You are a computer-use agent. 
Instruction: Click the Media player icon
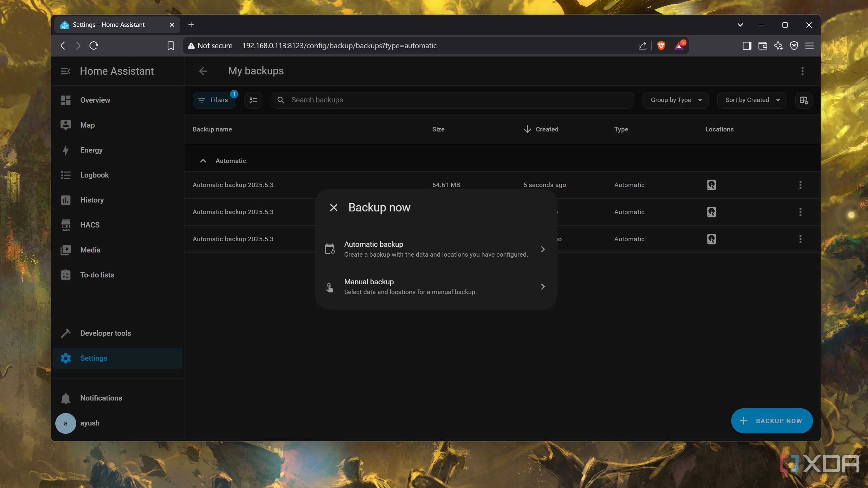pyautogui.click(x=66, y=250)
